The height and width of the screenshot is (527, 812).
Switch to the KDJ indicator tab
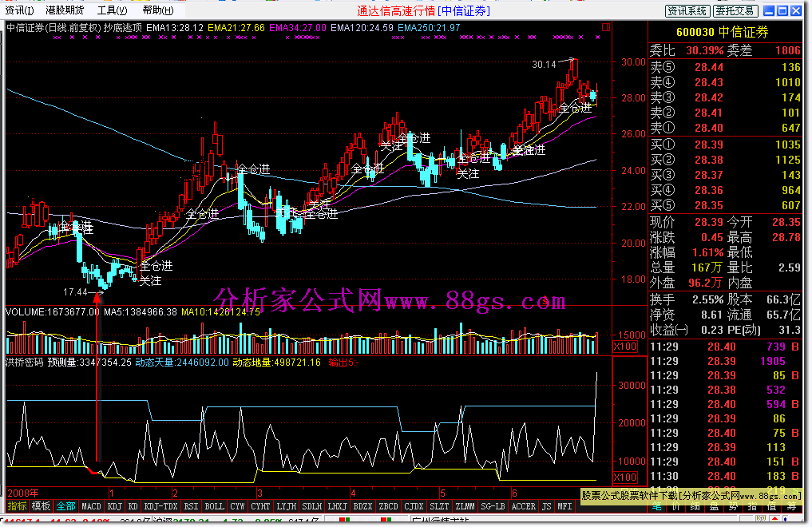pos(114,506)
